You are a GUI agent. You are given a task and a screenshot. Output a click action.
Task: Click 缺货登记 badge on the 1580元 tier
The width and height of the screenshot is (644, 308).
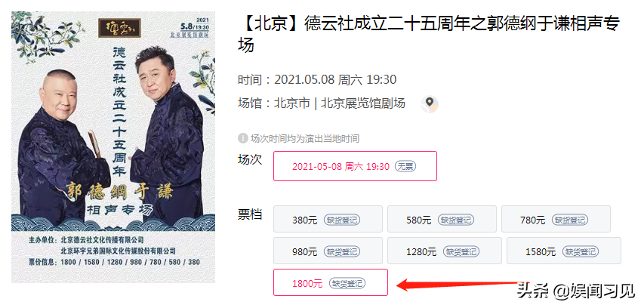tap(581, 251)
